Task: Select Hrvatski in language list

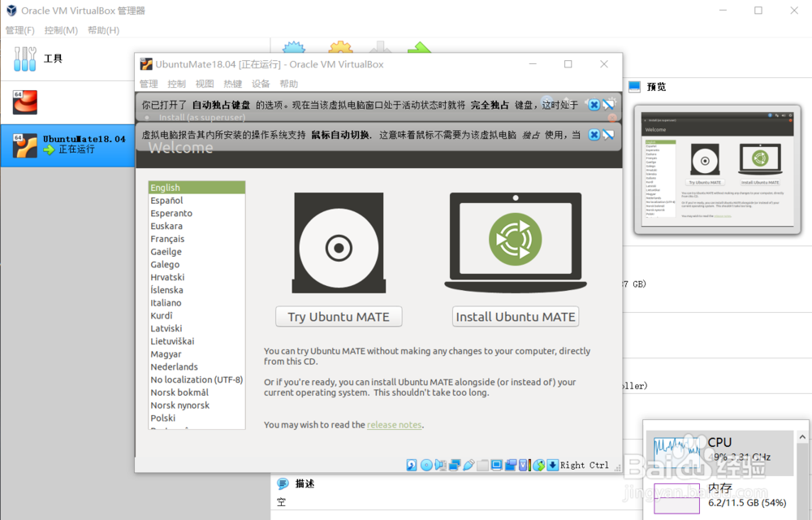Action: click(197, 277)
